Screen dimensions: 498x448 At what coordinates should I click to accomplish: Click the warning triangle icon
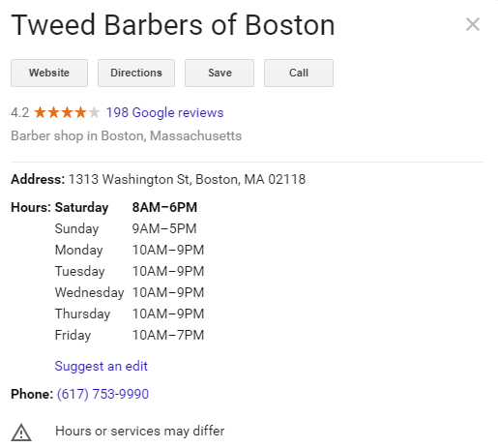21,433
